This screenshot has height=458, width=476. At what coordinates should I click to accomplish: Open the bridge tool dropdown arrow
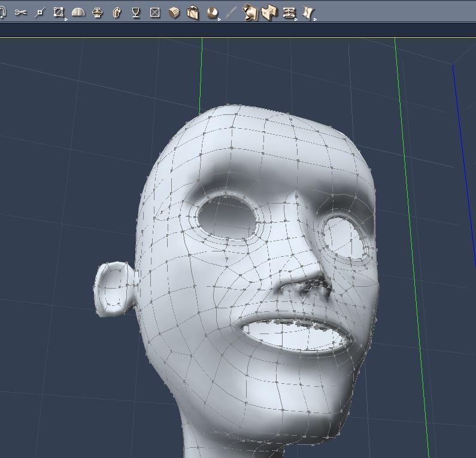(x=296, y=19)
